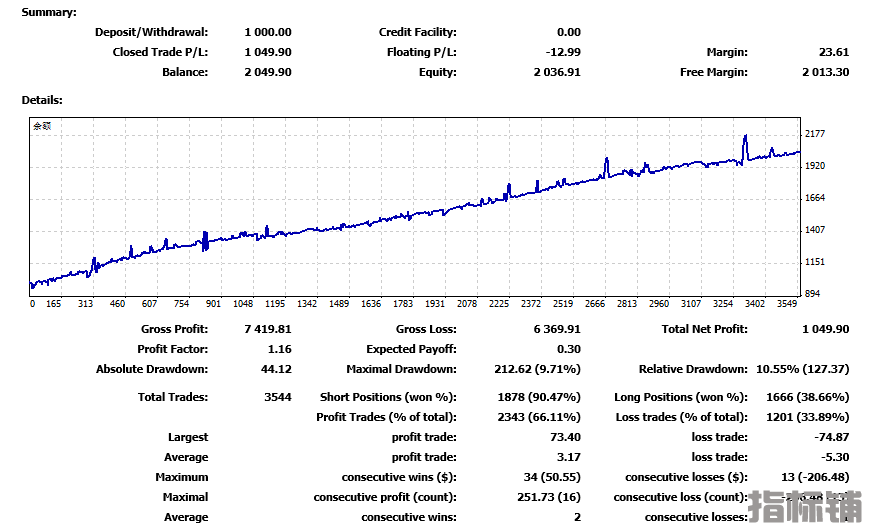Click the 3549 tick on chart's horizontal axis
This screenshot has height=531, width=876.
coord(787,304)
